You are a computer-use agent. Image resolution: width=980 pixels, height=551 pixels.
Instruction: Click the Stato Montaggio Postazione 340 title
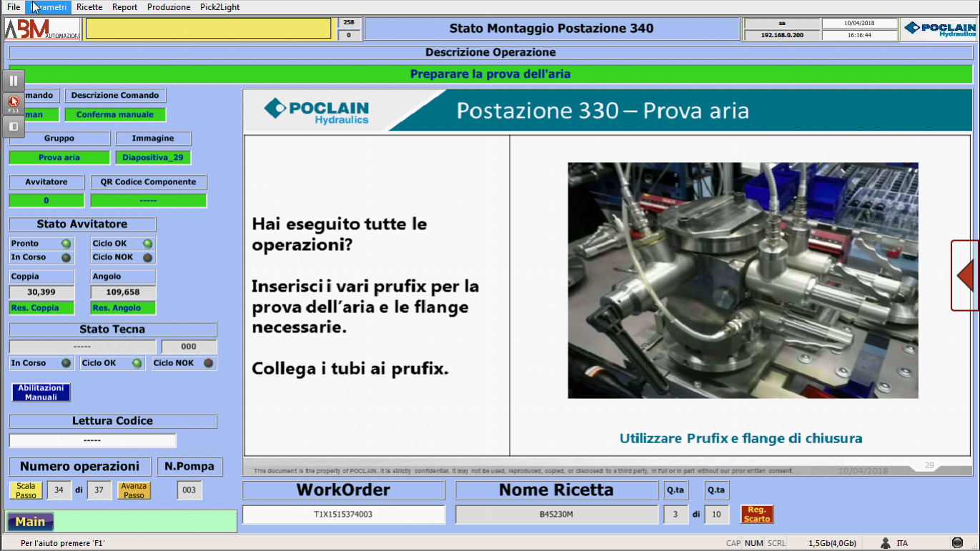552,29
